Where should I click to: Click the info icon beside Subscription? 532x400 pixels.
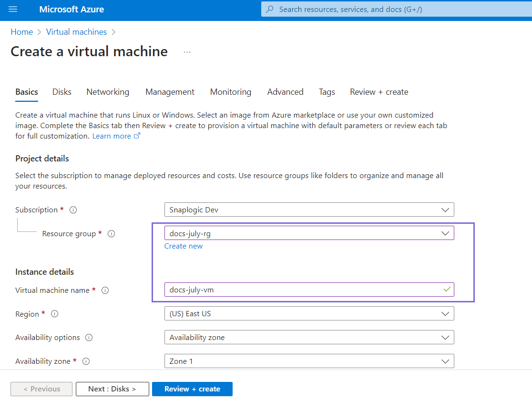[x=73, y=210]
